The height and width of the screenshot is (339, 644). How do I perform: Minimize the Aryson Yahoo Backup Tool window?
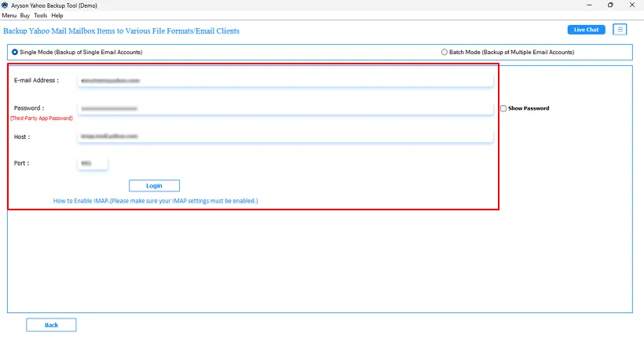589,5
